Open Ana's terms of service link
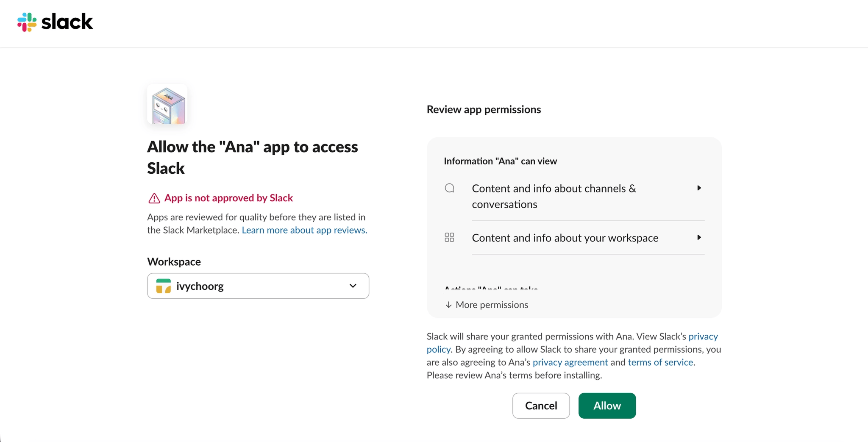The image size is (868, 442). coord(660,362)
